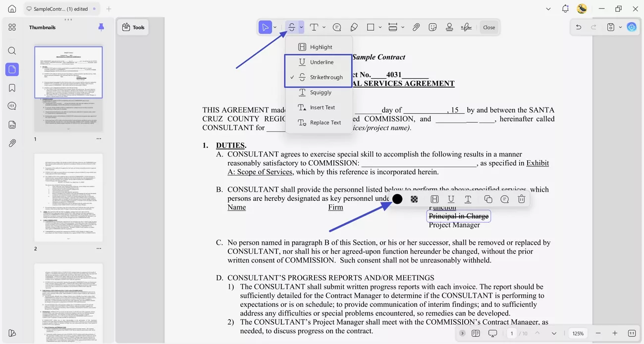
Task: Open the signature tool
Action: coord(466,27)
